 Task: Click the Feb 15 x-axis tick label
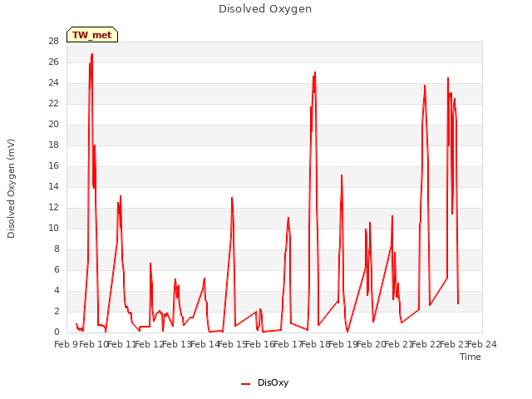(233, 344)
